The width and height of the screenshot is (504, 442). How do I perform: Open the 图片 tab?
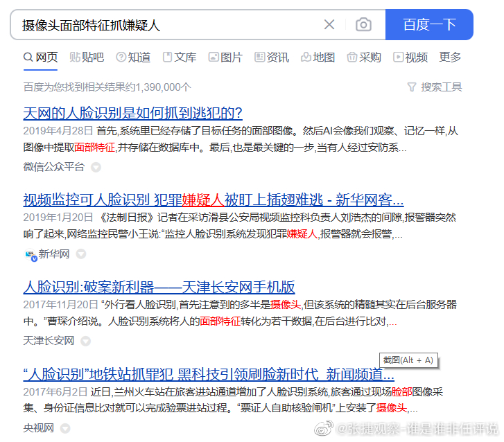225,58
